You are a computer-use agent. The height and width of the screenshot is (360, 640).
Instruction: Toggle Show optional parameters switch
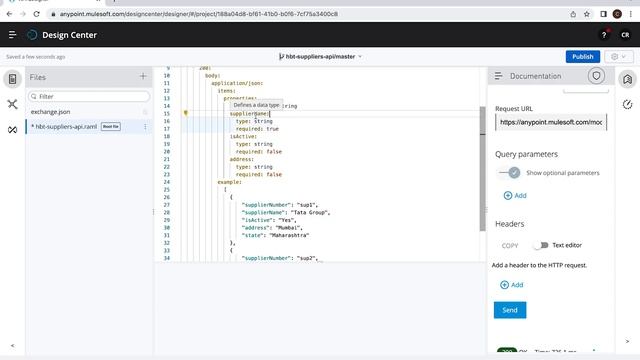point(509,173)
